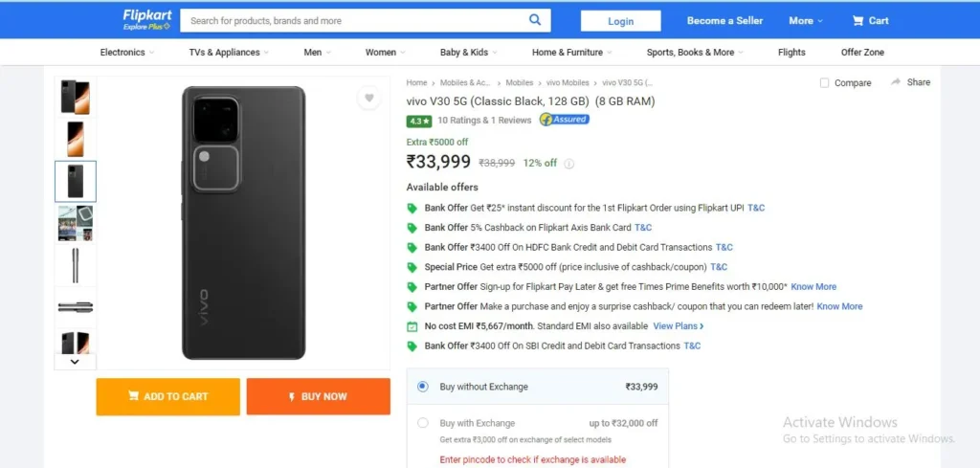
Task: Click the price info icon near 12% off
Action: [x=568, y=164]
